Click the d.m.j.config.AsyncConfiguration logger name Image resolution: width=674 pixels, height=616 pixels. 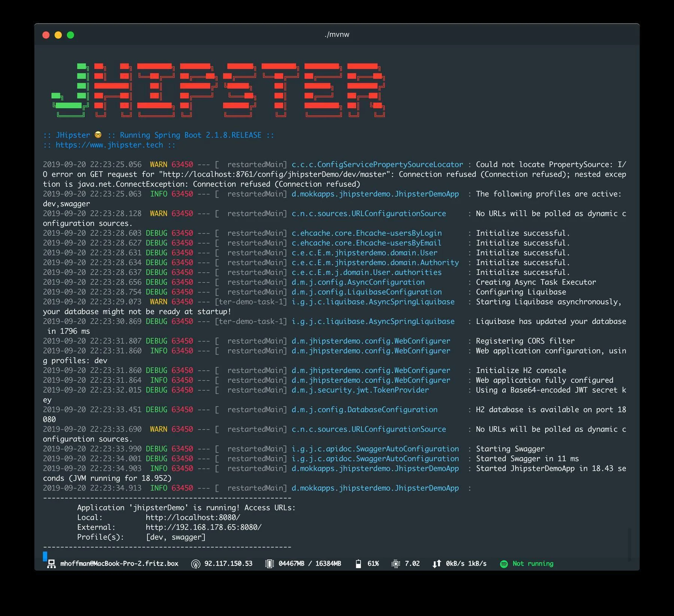(x=358, y=282)
